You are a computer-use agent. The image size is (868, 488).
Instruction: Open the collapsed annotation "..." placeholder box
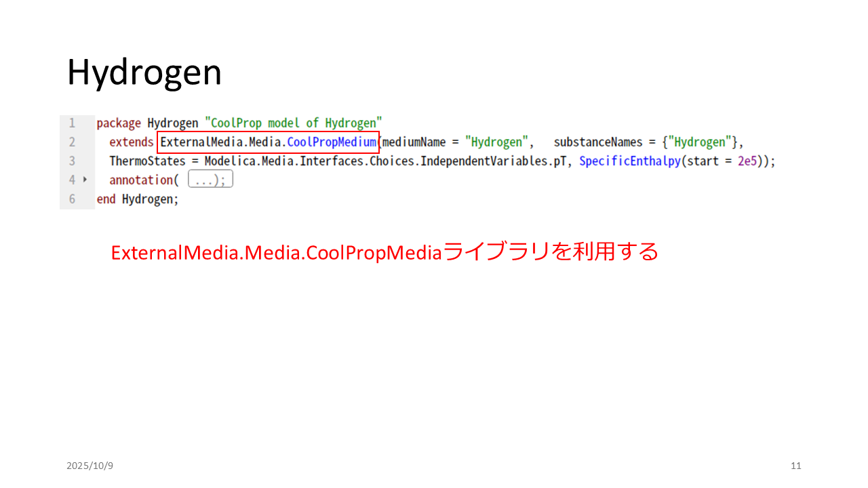(210, 180)
